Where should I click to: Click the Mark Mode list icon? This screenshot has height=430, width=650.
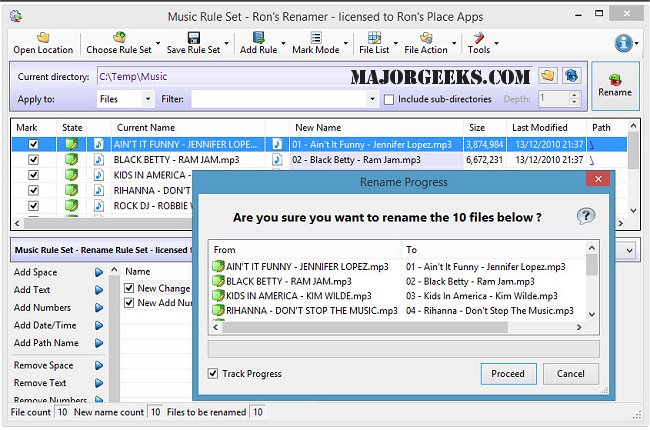coord(316,38)
